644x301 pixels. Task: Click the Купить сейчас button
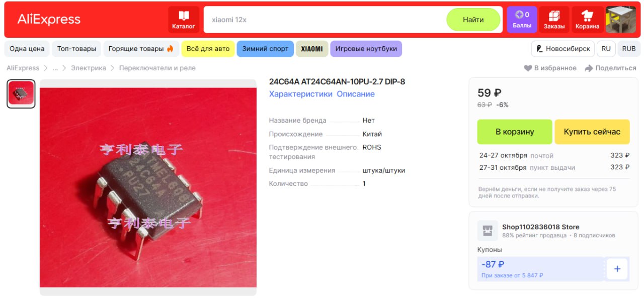pyautogui.click(x=592, y=132)
